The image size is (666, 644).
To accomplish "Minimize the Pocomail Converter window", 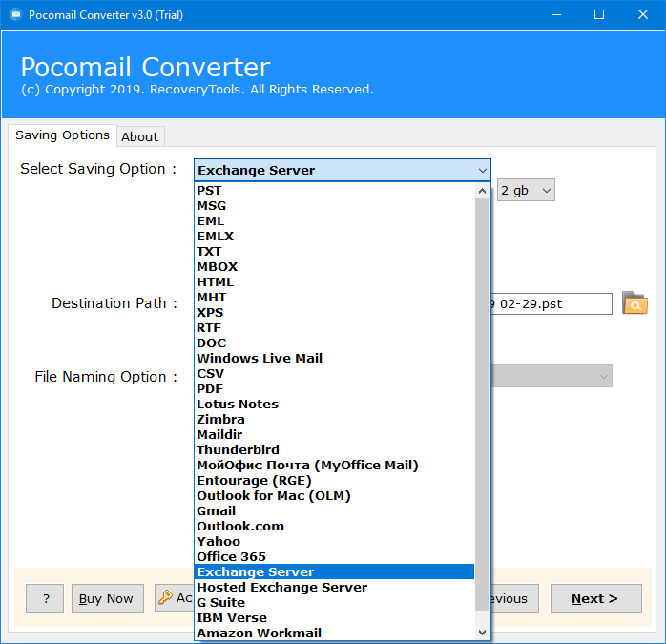I will [x=556, y=15].
